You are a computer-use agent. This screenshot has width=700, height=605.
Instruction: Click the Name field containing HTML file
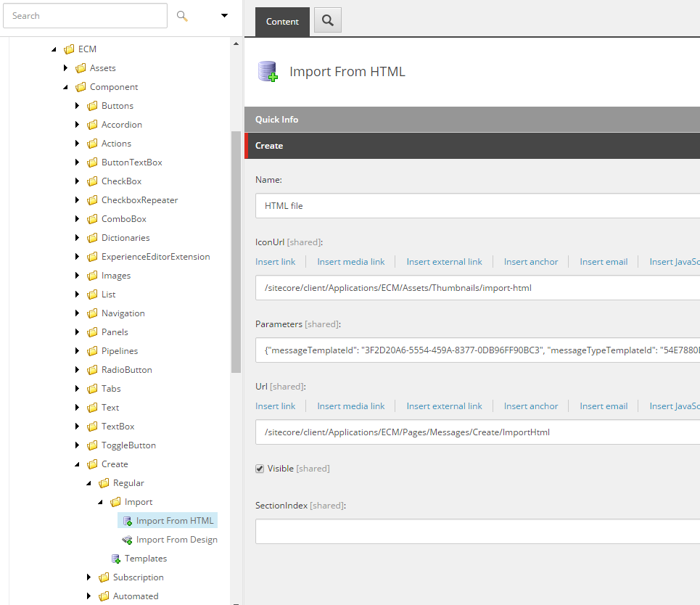tap(478, 206)
